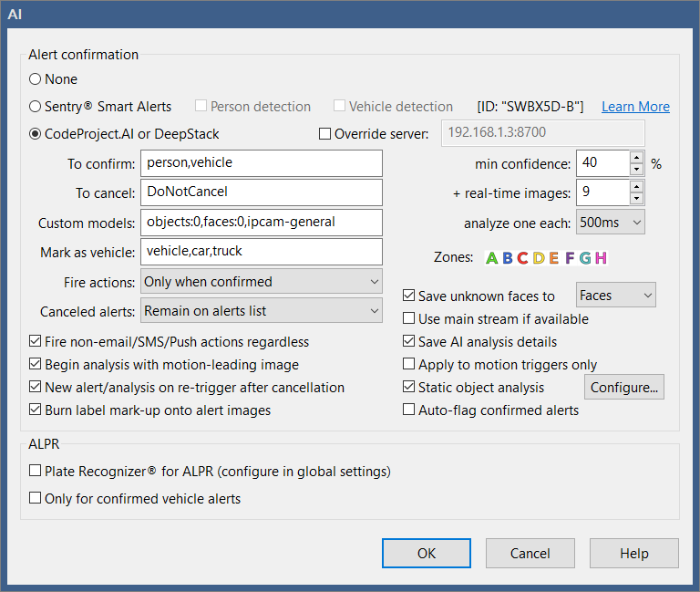Enable Override server checkbox
700x592 pixels.
pyautogui.click(x=325, y=134)
